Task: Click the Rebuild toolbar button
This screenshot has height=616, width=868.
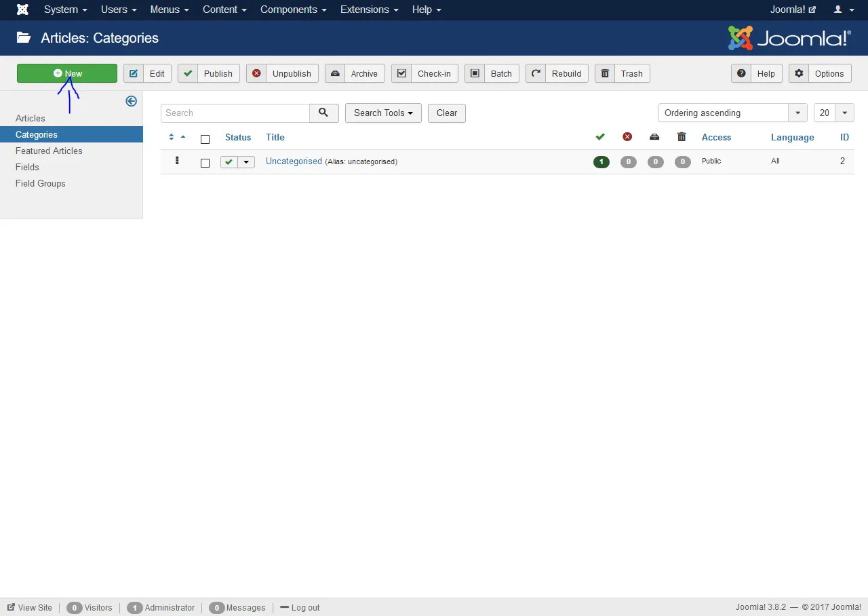Action: pyautogui.click(x=557, y=73)
